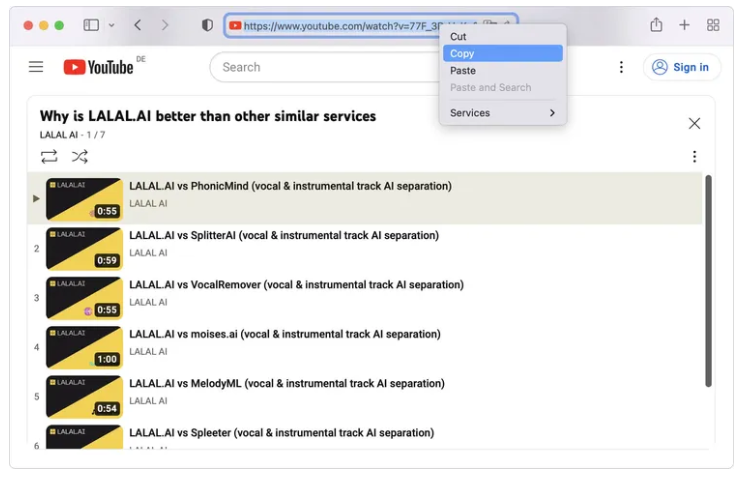The height and width of the screenshot is (482, 744).
Task: Play LALAL.AI vs VocalRemover video title
Action: pos(297,285)
